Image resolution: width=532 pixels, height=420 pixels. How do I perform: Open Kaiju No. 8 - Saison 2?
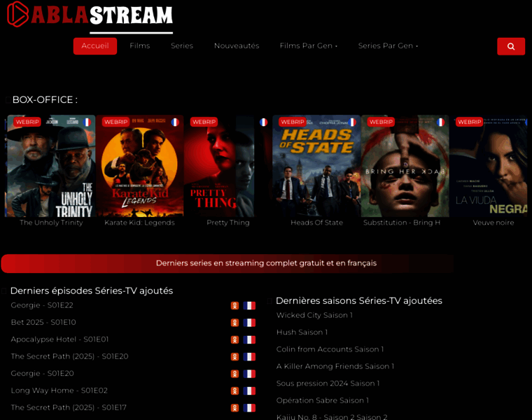(332, 416)
